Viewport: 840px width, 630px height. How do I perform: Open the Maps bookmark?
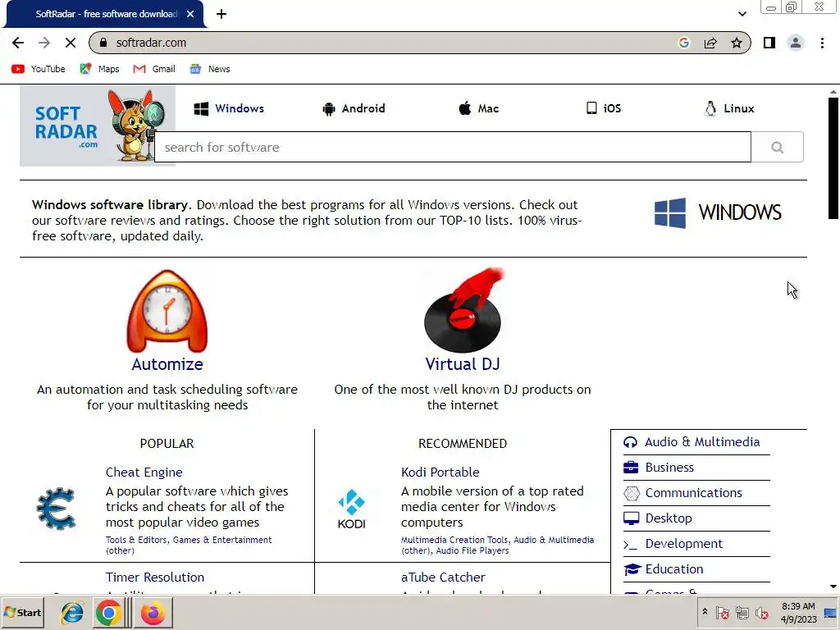pos(99,69)
